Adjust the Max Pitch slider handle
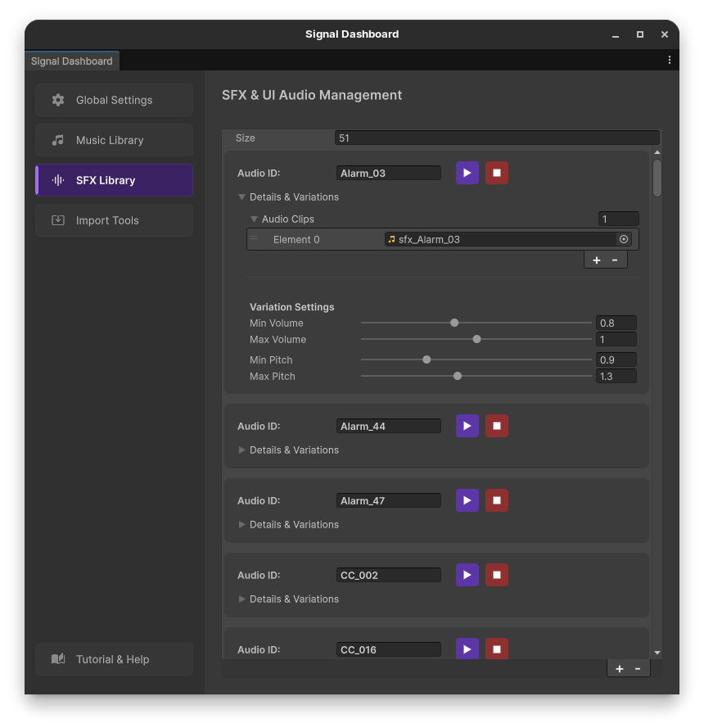The height and width of the screenshot is (728, 704). coord(458,376)
